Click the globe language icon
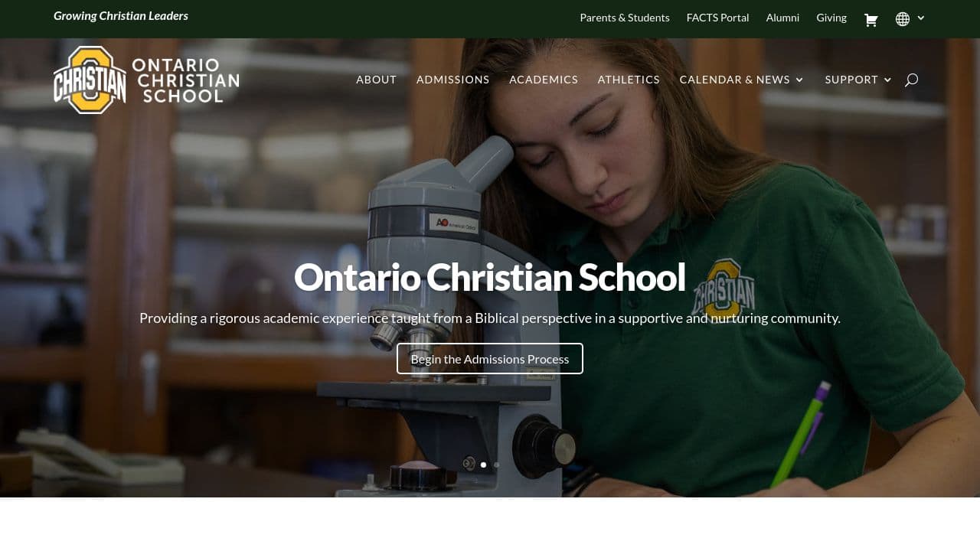This screenshot has width=980, height=551. [903, 18]
